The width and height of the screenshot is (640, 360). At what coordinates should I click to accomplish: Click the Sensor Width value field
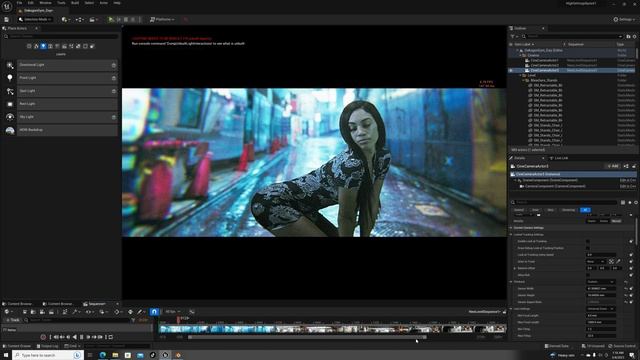[600, 289]
